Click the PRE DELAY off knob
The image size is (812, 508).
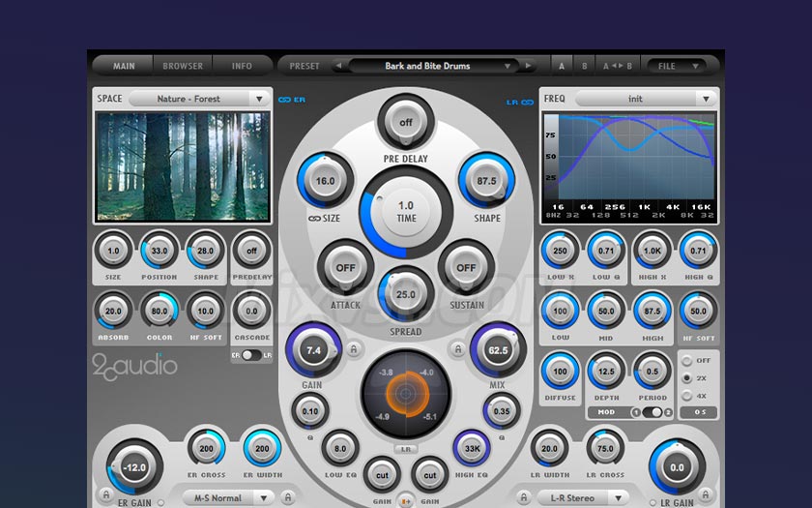[x=406, y=122]
